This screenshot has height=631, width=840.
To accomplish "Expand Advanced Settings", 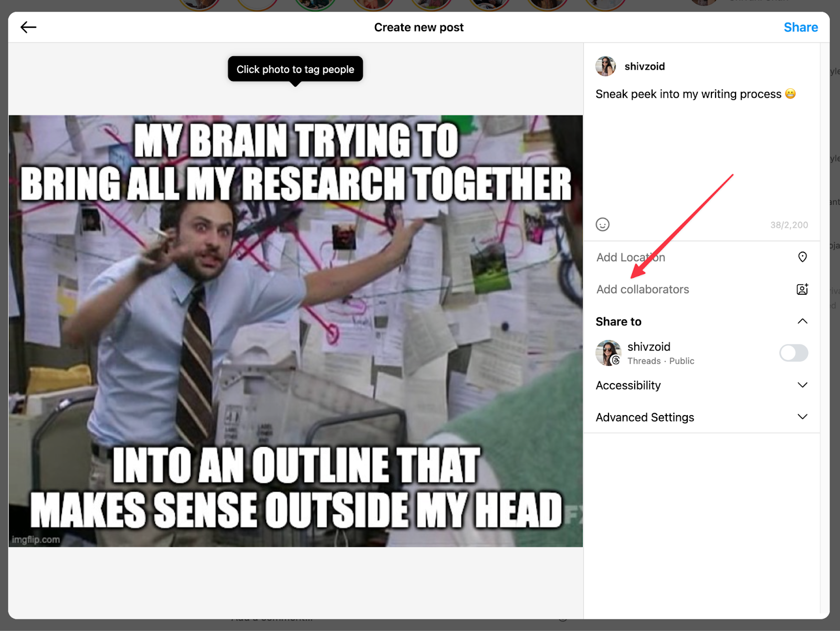I will pos(802,417).
